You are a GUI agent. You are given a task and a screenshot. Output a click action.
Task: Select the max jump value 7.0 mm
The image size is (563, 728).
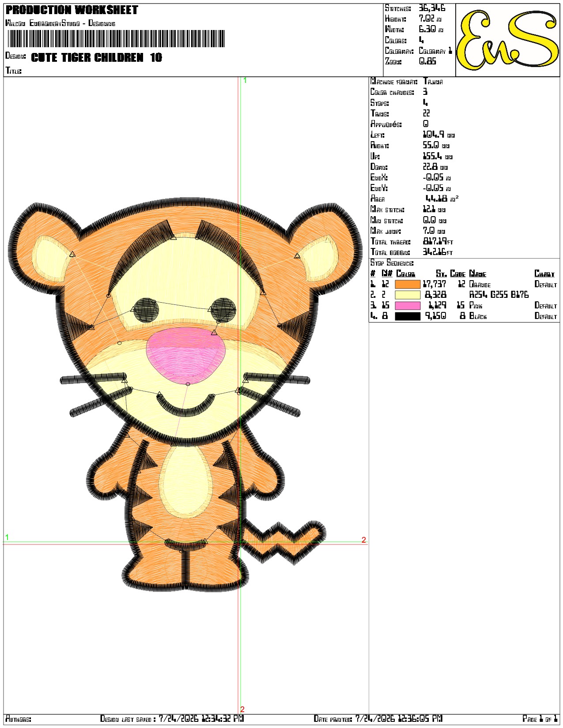click(434, 231)
